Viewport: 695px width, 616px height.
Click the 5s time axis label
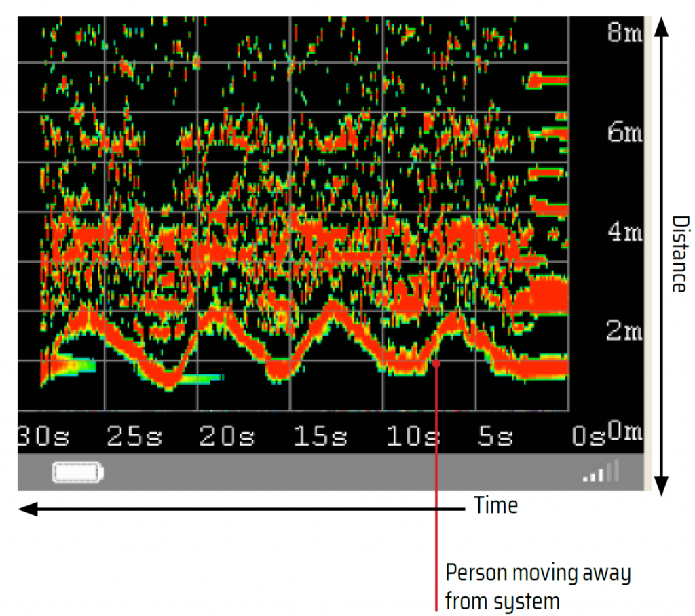click(x=495, y=437)
